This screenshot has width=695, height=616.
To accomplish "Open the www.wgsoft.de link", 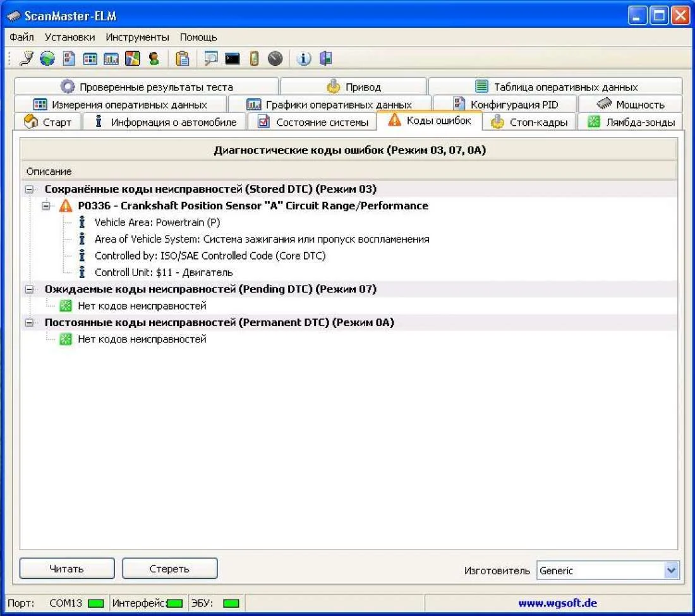I will coord(557,603).
